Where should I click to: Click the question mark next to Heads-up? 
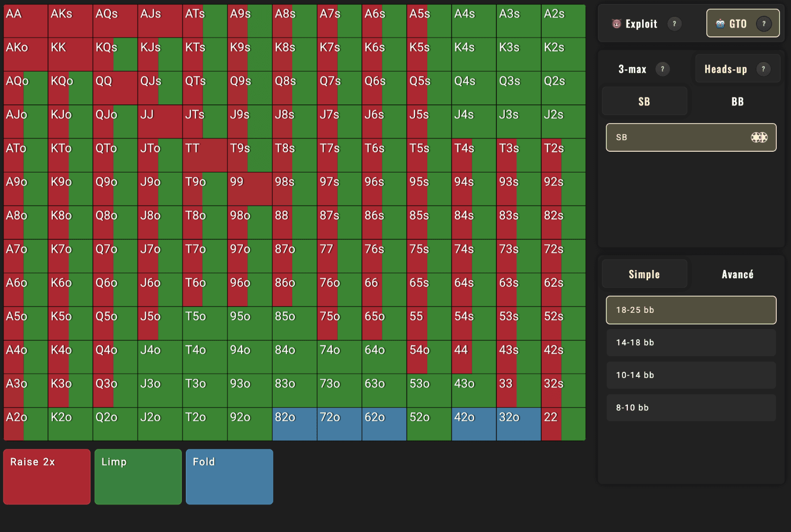click(x=764, y=69)
